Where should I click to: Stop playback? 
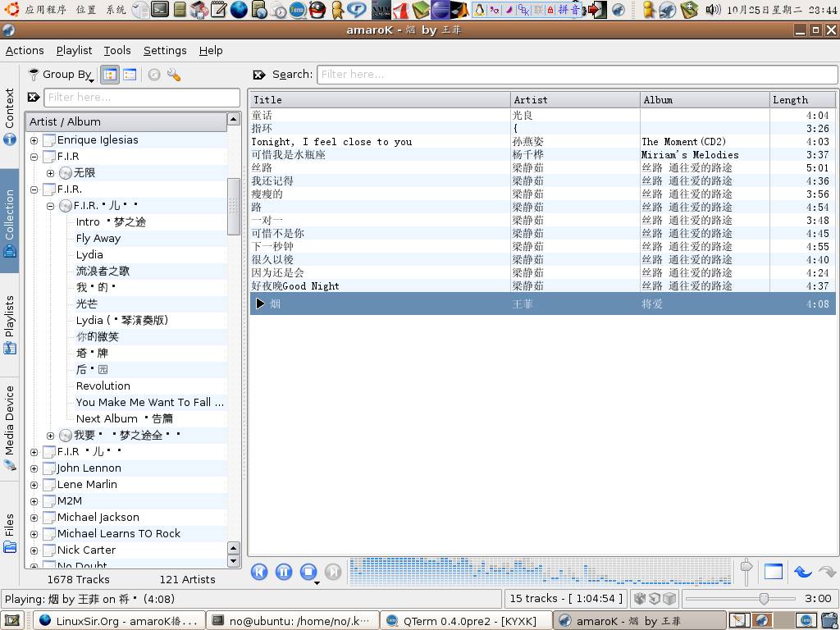[x=308, y=572]
